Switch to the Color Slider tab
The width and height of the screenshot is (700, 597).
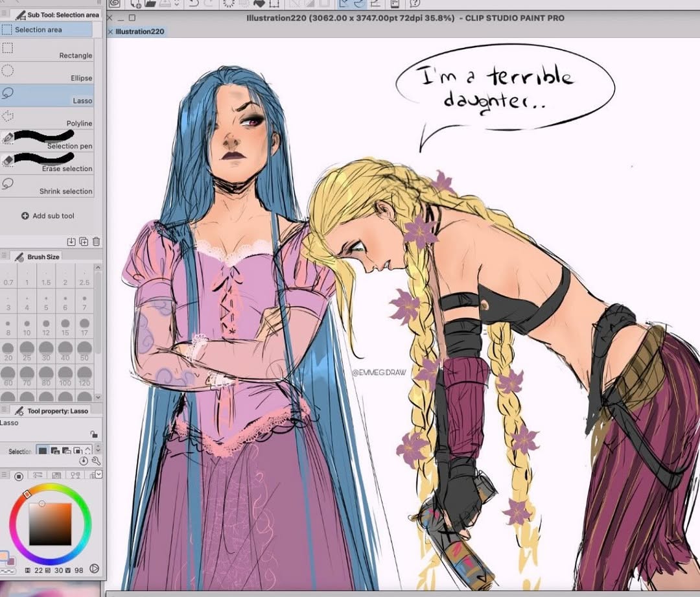point(38,476)
